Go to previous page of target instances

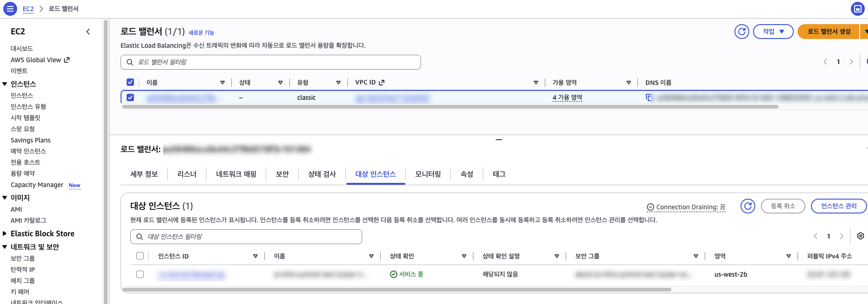pos(816,236)
